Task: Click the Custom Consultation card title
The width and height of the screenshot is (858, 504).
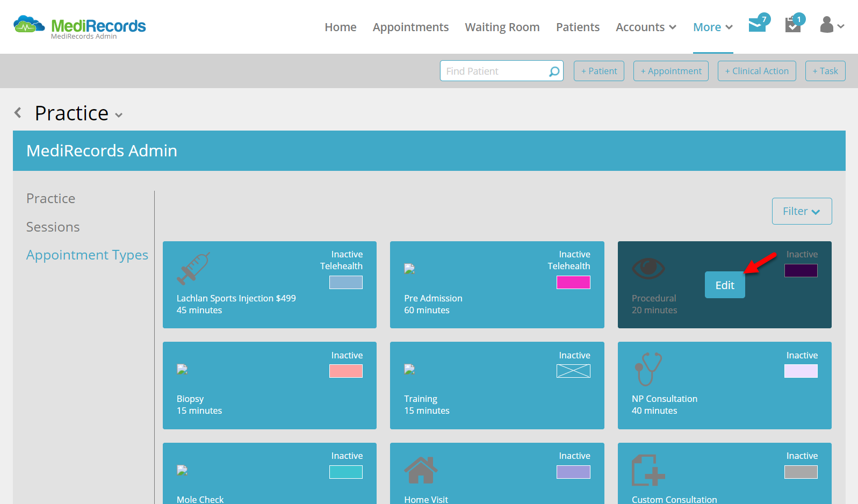Action: click(x=674, y=499)
